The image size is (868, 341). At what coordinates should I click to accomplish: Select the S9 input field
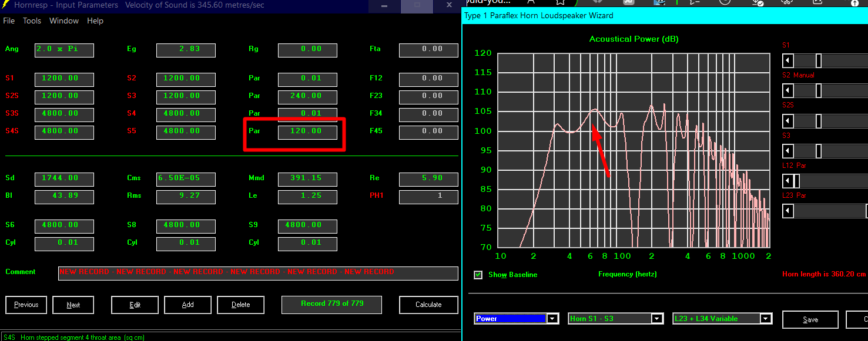point(307,226)
